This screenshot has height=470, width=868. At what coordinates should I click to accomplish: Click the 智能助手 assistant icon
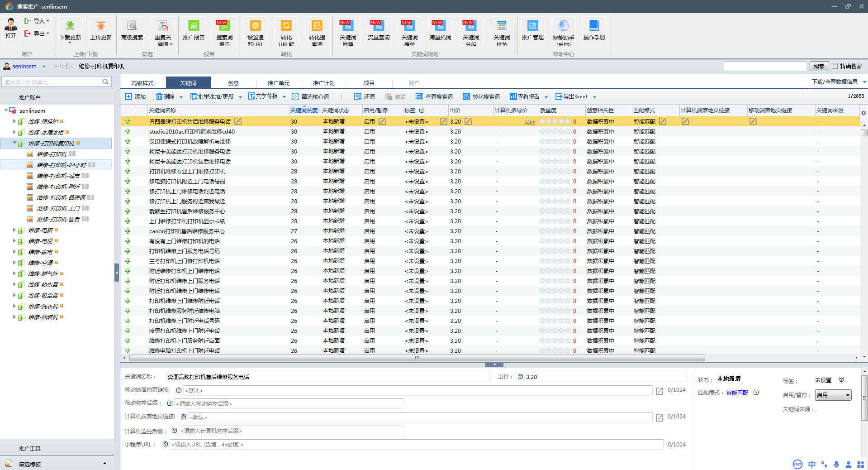(x=563, y=26)
